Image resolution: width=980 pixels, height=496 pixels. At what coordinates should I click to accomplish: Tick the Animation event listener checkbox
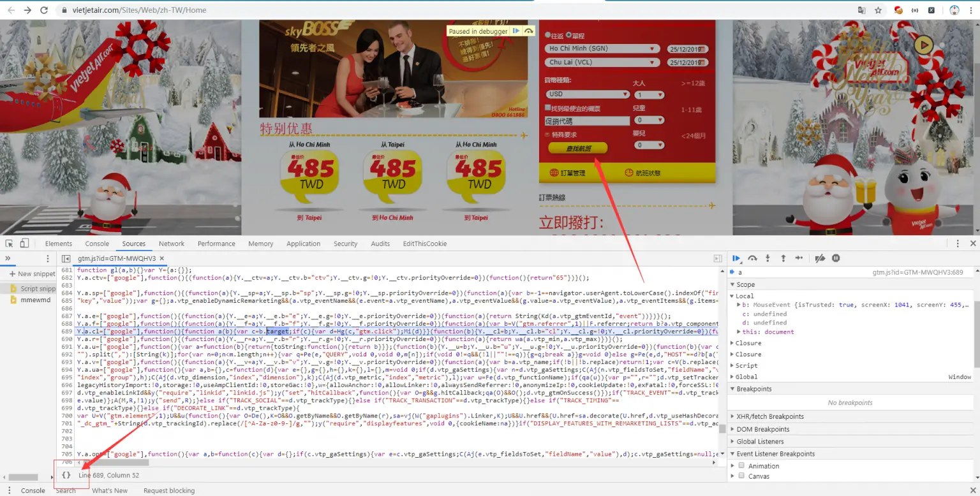741,465
